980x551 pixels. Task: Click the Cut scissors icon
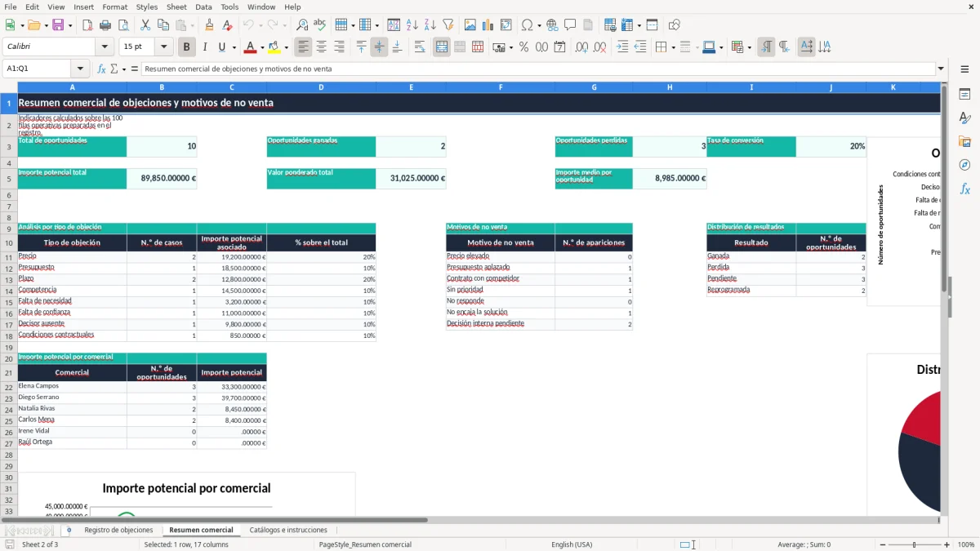pos(145,25)
